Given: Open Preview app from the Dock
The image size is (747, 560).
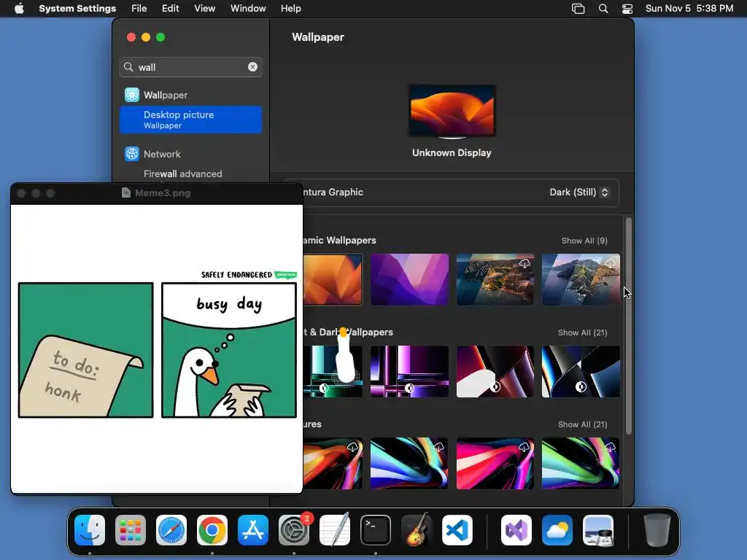Looking at the screenshot, I should pyautogui.click(x=598, y=530).
